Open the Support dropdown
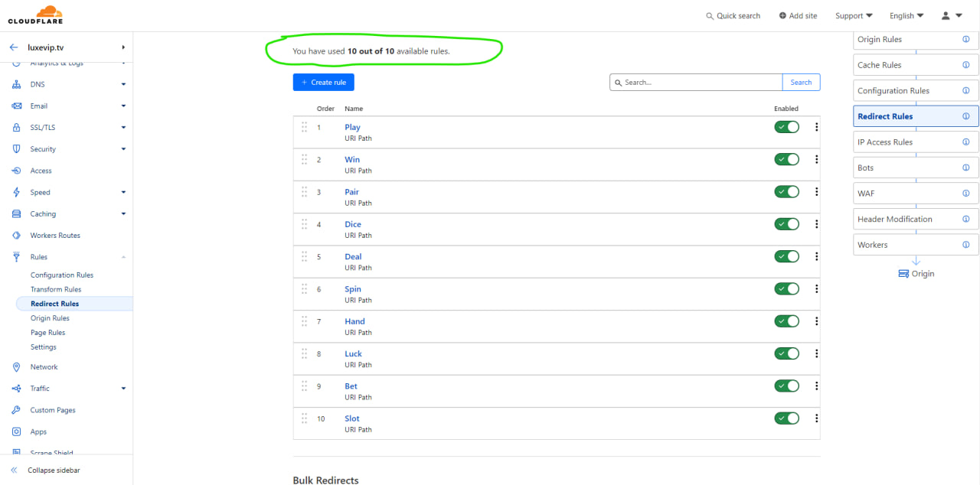The height and width of the screenshot is (485, 980). coord(854,16)
